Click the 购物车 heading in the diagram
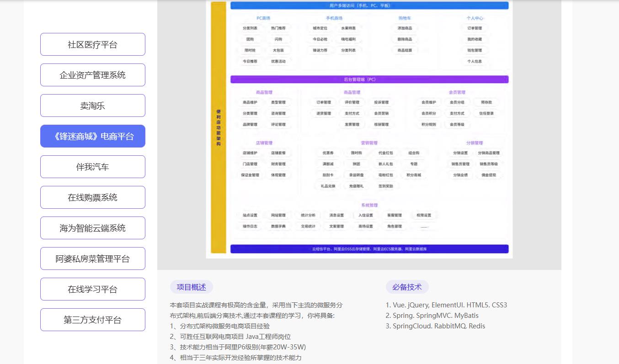The width and height of the screenshot is (619, 364). 404,18
